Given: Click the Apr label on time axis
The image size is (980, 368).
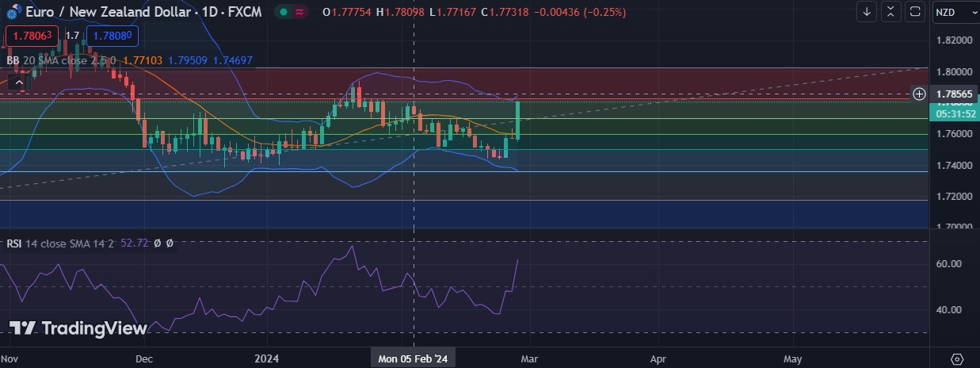Looking at the screenshot, I should [x=658, y=358].
